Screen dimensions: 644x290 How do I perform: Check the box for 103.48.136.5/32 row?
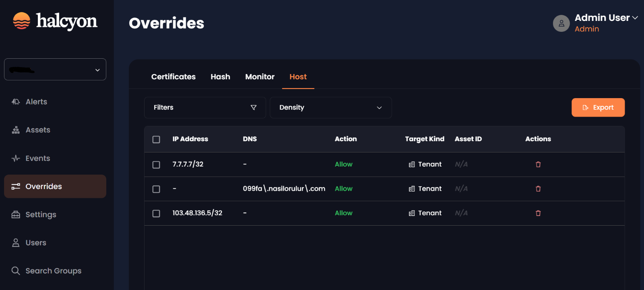(x=156, y=214)
